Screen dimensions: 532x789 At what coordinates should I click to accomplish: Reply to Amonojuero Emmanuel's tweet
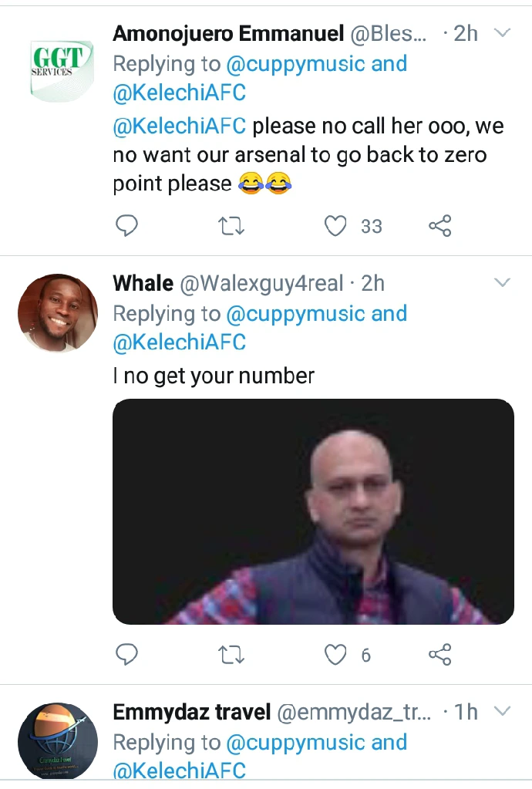126,226
